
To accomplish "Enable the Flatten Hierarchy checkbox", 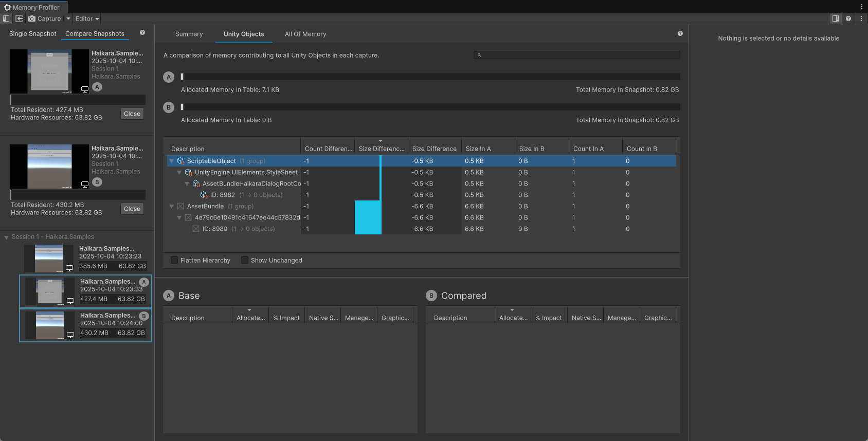I will 174,261.
